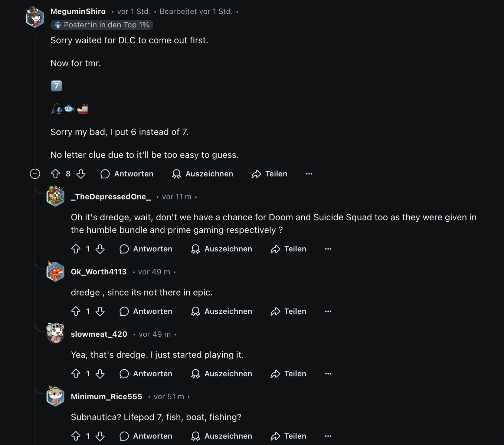Viewport: 504px width, 445px height.
Task: Open MeguminShiro's user profile link
Action: click(x=78, y=11)
